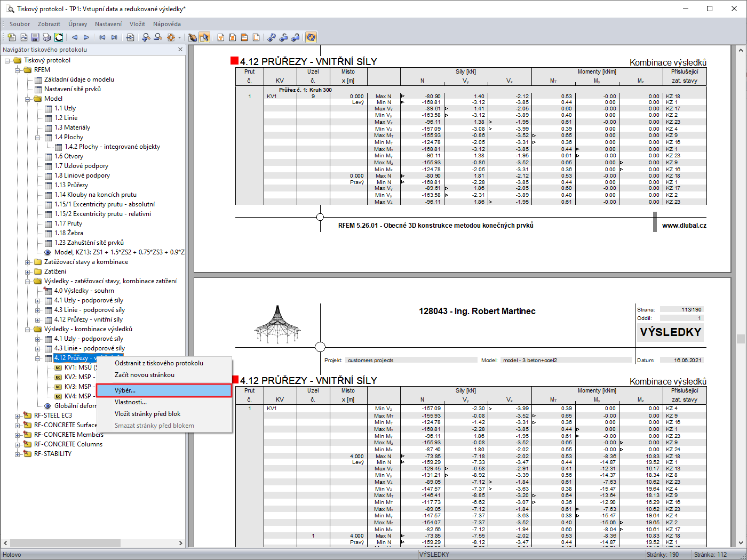Click the www.dlubal.cz text in page footer
This screenshot has height=560, width=747.
pyautogui.click(x=684, y=226)
